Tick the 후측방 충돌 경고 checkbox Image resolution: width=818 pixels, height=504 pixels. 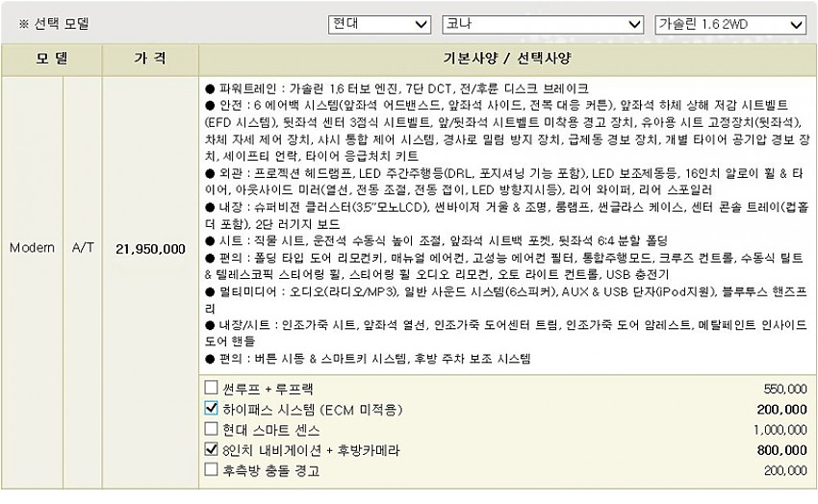pyautogui.click(x=212, y=469)
